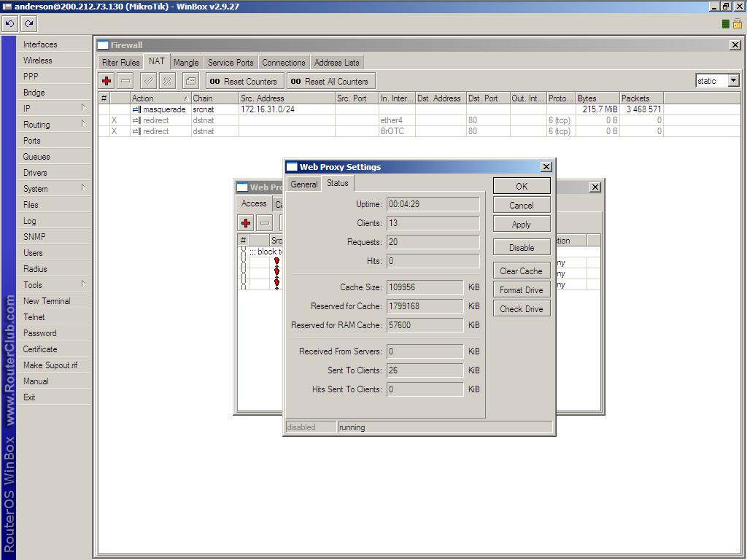Click the enable checkmark icon in the Firewall toolbar
Viewport: 747px width, 560px height.
[x=148, y=81]
